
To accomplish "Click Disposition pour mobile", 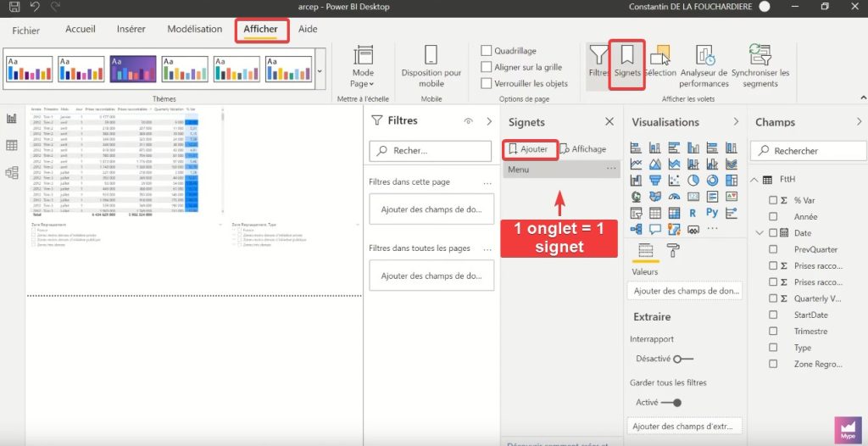I will 431,66.
